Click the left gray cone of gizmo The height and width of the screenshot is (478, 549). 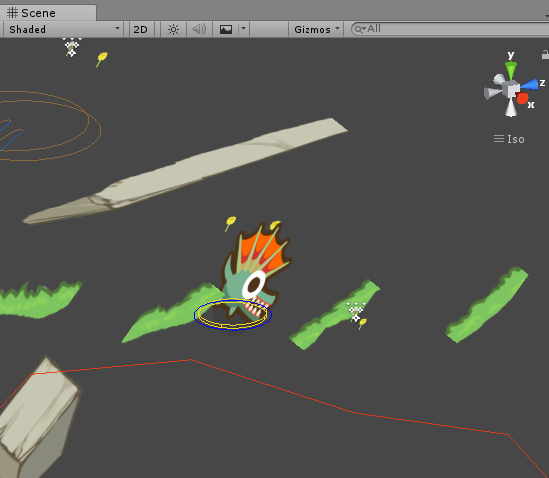pos(492,93)
